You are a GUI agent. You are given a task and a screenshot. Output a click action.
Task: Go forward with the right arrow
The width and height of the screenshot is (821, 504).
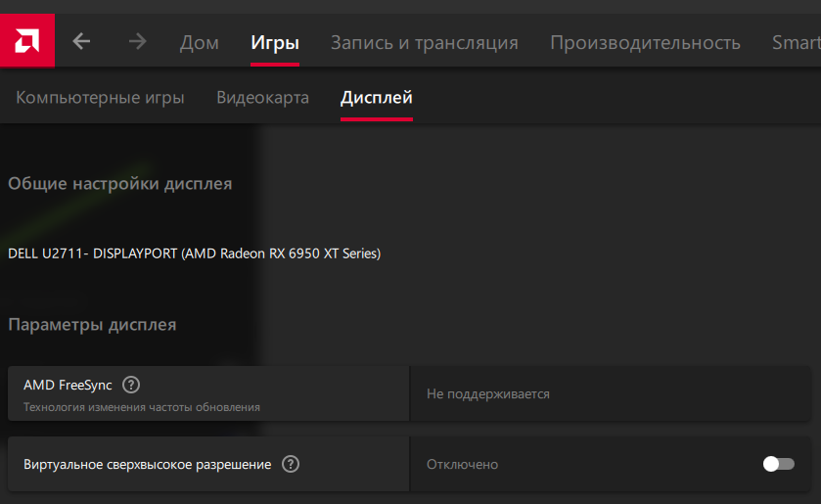[138, 41]
